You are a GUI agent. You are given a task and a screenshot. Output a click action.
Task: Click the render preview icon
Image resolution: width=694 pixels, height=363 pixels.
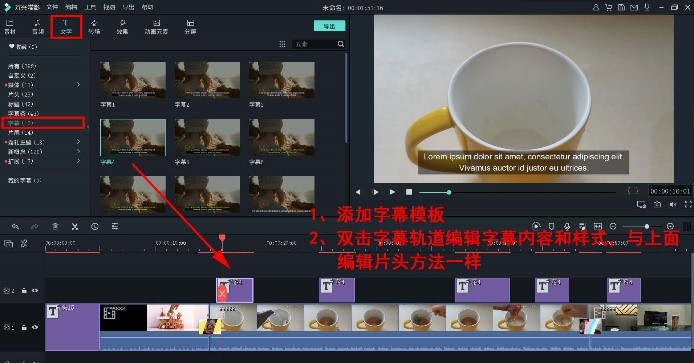536,226
